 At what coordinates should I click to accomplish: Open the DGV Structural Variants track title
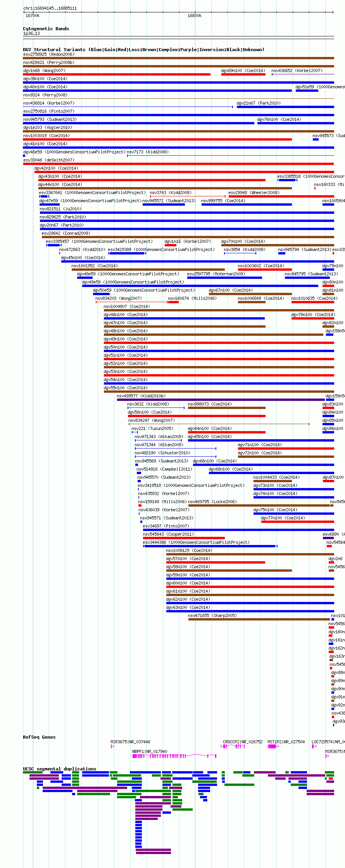pyautogui.click(x=144, y=50)
